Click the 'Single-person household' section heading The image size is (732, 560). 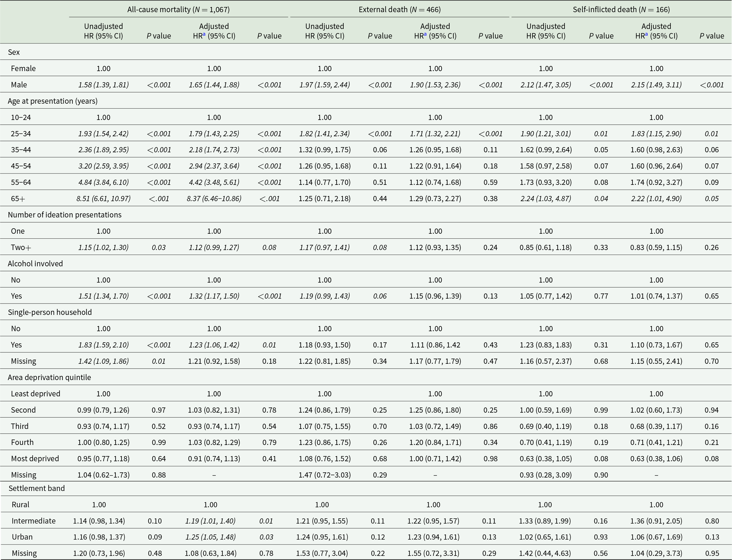pyautogui.click(x=50, y=312)
